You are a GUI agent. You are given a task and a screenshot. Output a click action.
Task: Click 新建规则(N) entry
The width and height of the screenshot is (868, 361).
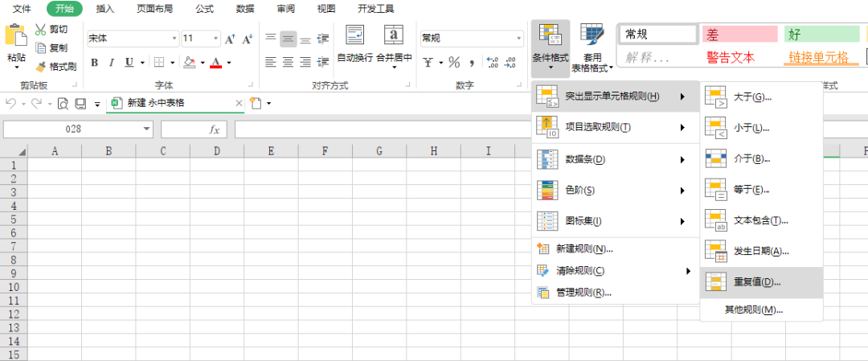(616, 249)
